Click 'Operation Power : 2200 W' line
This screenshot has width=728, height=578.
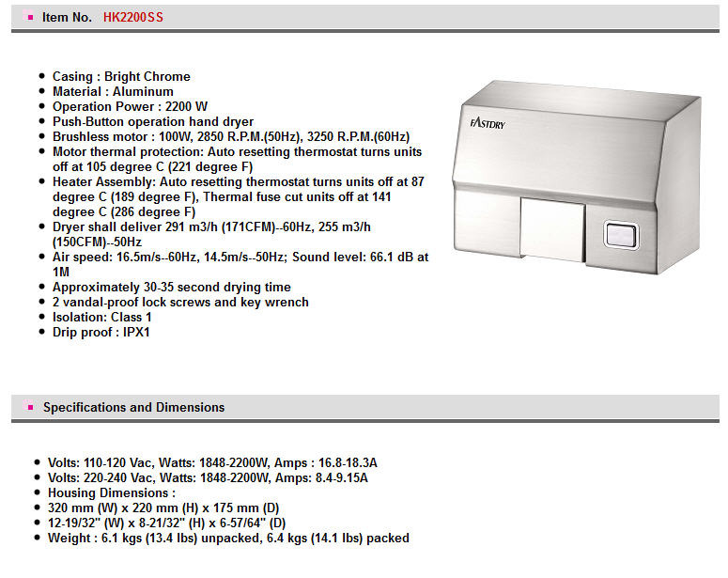[130, 106]
